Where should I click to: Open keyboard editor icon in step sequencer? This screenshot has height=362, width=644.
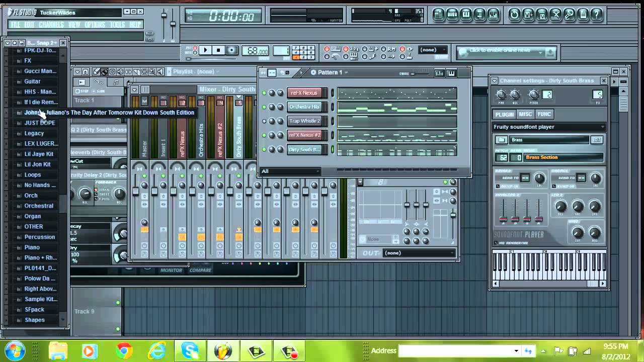(451, 73)
